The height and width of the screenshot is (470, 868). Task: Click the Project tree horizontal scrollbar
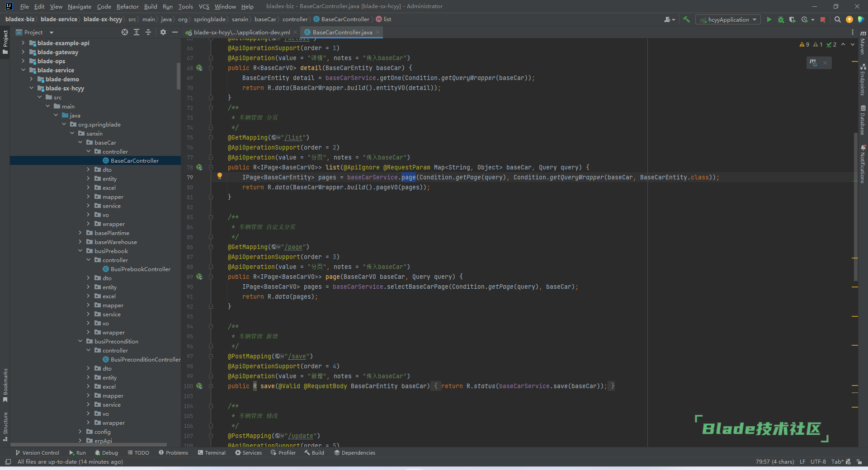(88, 445)
